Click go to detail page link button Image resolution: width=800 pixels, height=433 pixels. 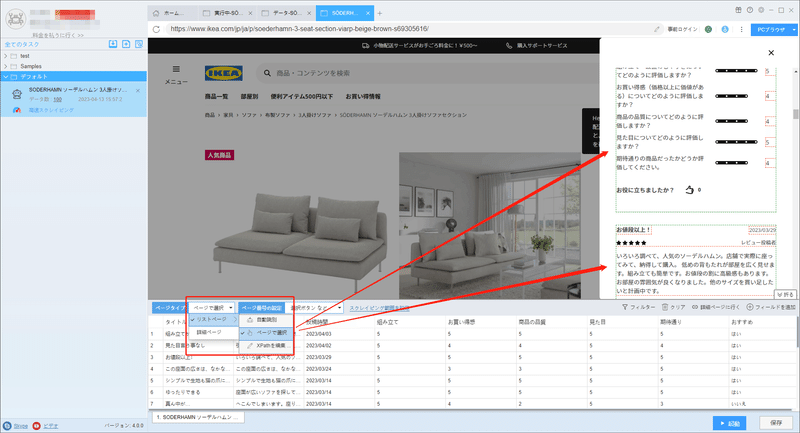(716, 307)
